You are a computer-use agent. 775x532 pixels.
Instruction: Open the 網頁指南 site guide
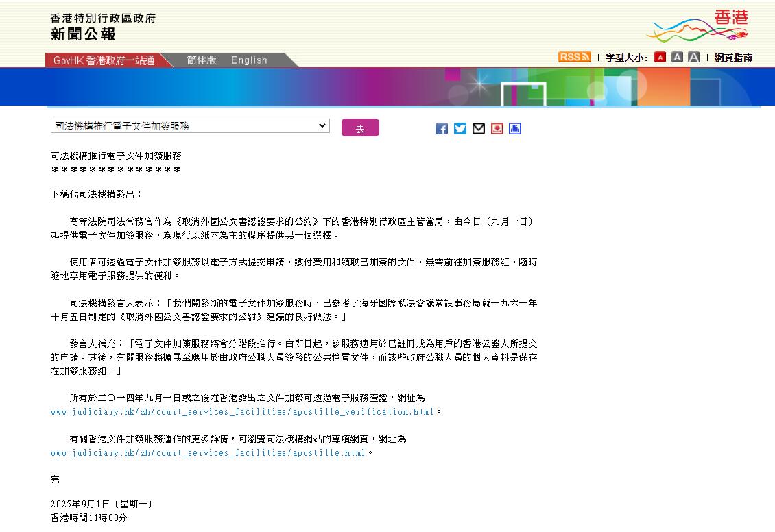click(x=732, y=57)
